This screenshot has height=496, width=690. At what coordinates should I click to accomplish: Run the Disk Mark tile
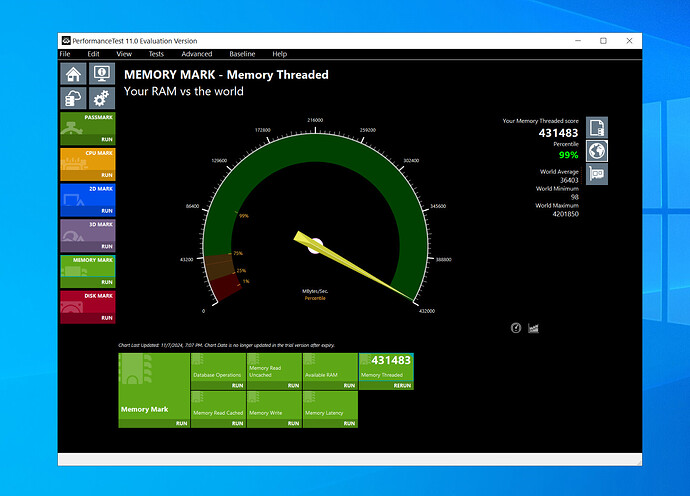tap(88, 307)
